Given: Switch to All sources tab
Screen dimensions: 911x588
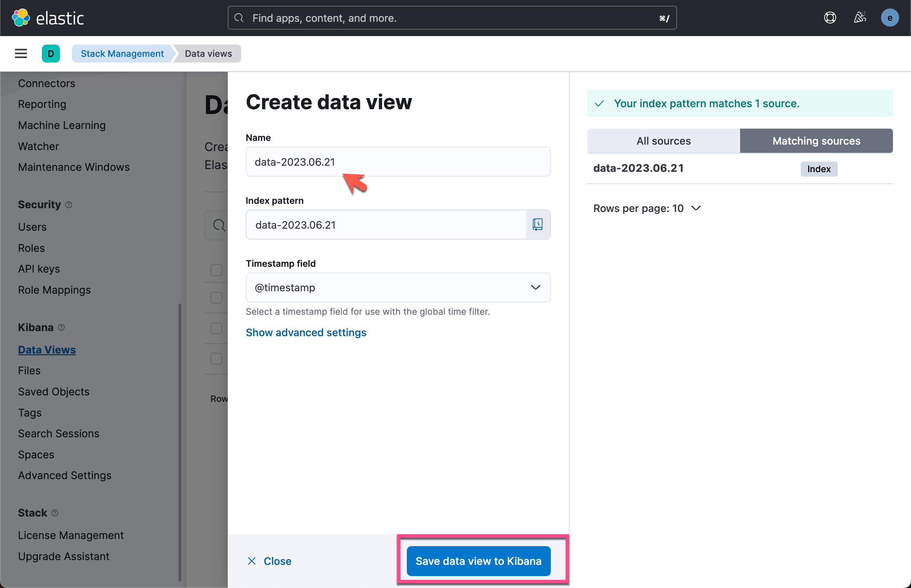Looking at the screenshot, I should [x=663, y=141].
